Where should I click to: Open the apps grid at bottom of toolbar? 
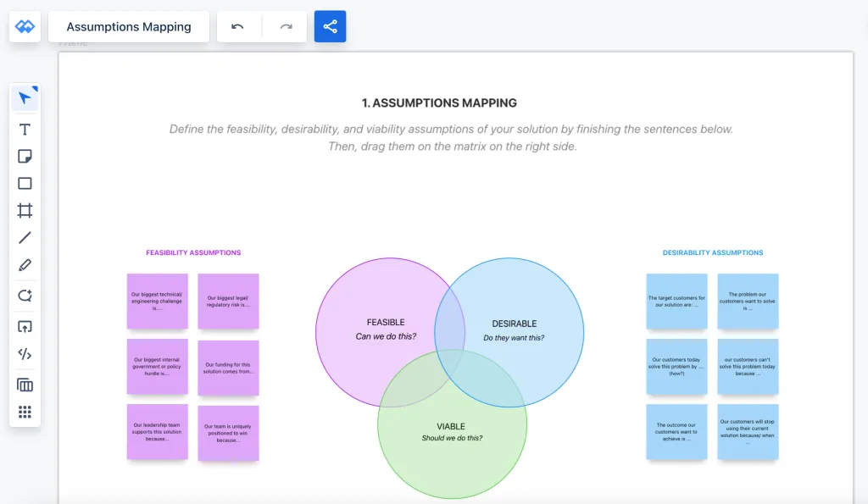[25, 412]
